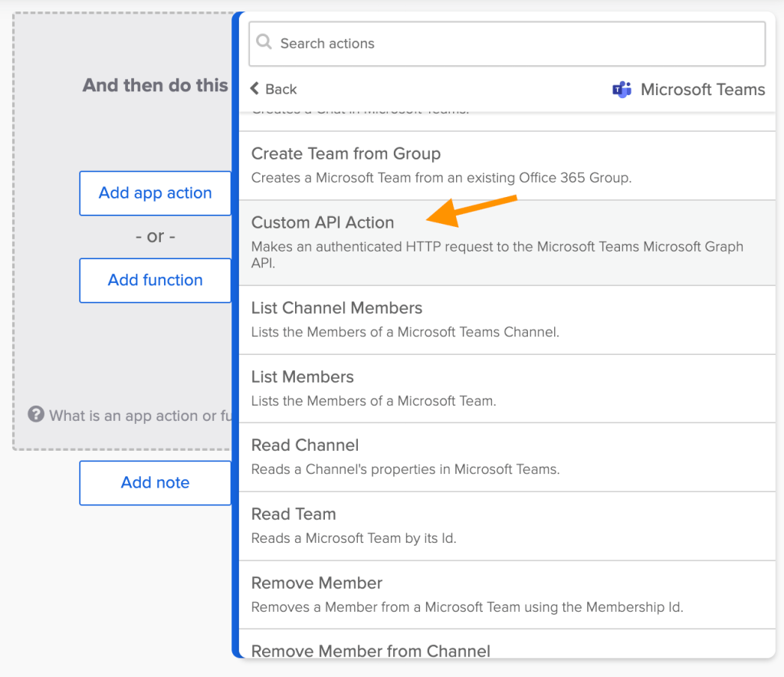Viewport: 784px width, 677px height.
Task: Select the Read Channel action
Action: 506,457
